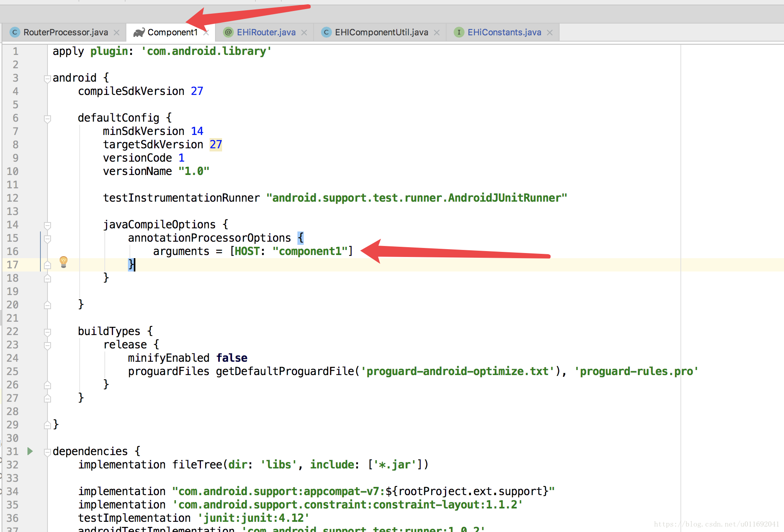The height and width of the screenshot is (532, 784).
Task: Click 'proguard-android-optimize.txt' string
Action: (458, 372)
